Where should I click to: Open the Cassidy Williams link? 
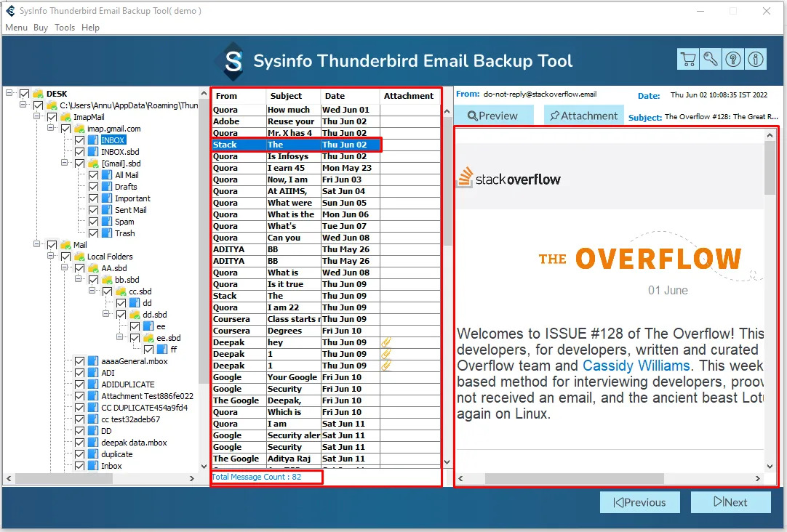(x=636, y=366)
